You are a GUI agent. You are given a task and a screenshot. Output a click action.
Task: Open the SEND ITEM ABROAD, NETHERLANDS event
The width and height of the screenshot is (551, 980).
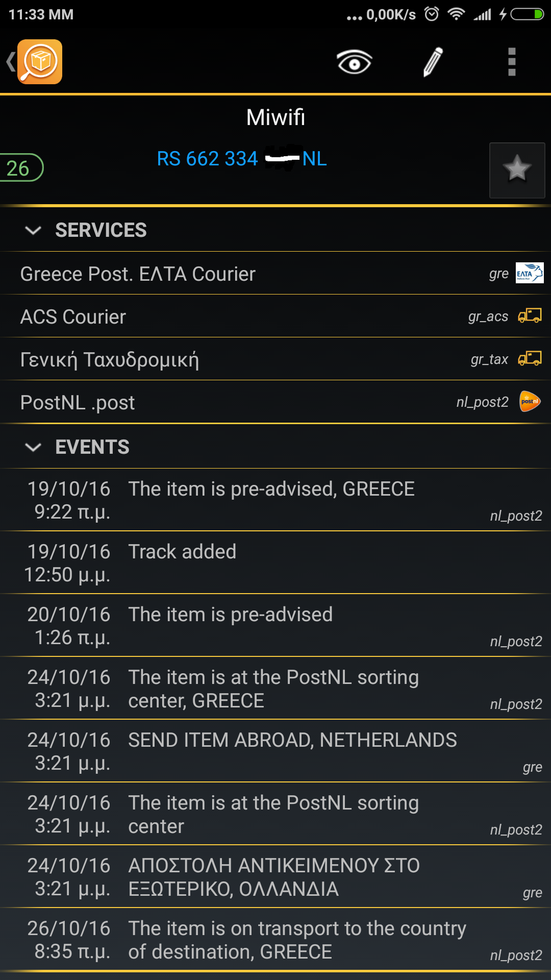[x=292, y=741]
